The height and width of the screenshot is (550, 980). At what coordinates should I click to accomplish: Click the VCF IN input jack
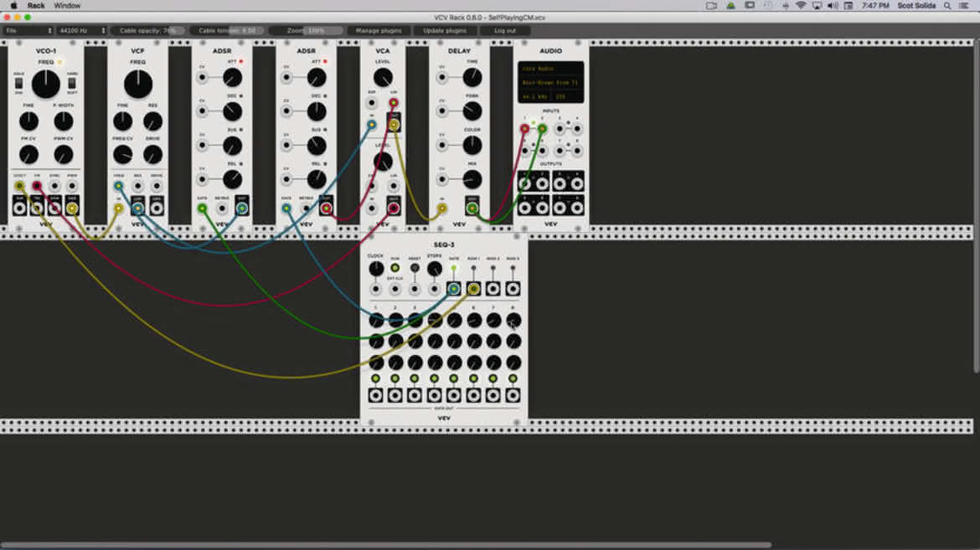coord(119,208)
